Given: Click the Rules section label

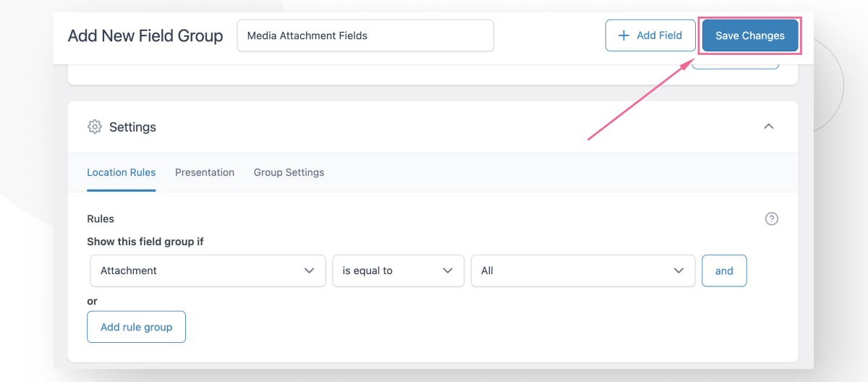Looking at the screenshot, I should (x=101, y=218).
